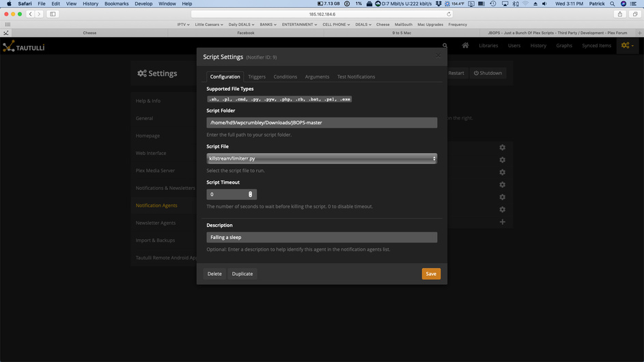Open the Safari favorites grid icon
Screen dimensions: 644x362
8,24
